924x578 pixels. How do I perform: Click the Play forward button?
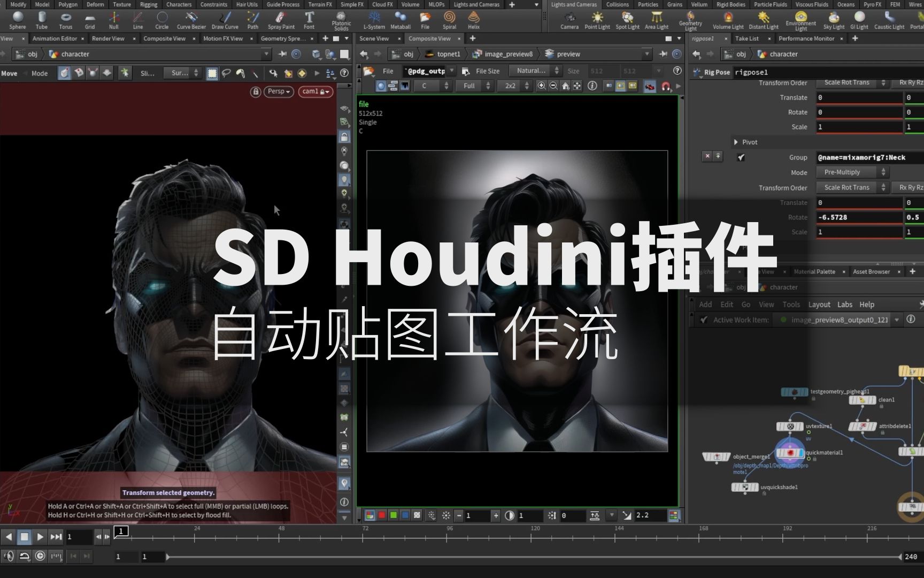click(40, 536)
